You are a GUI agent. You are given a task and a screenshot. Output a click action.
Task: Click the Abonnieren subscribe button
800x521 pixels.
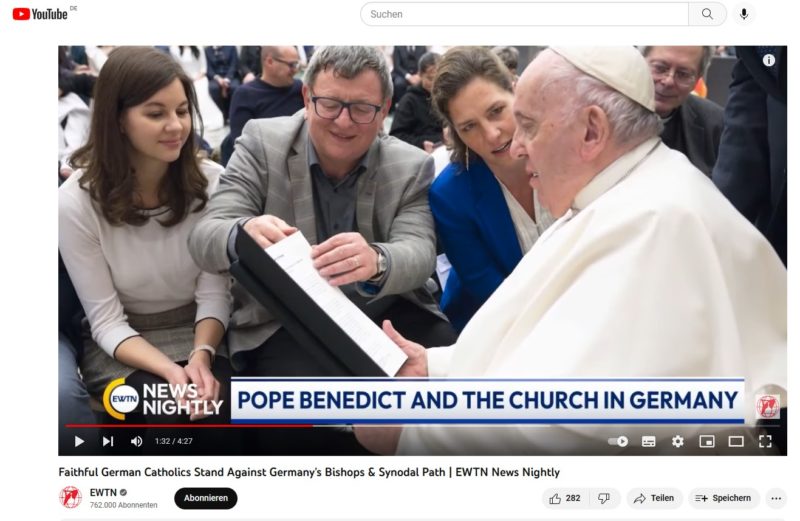[x=205, y=498]
